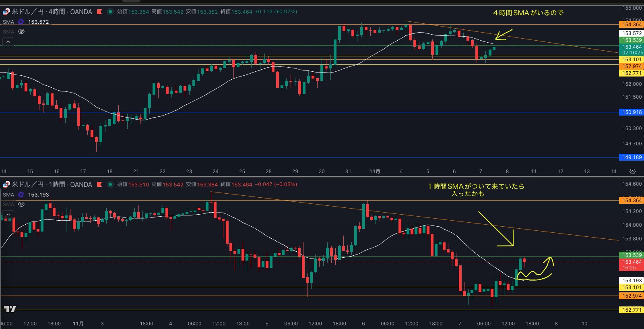Click the green market status dot on 4時間 chart
This screenshot has height=329, width=644.
point(110,12)
